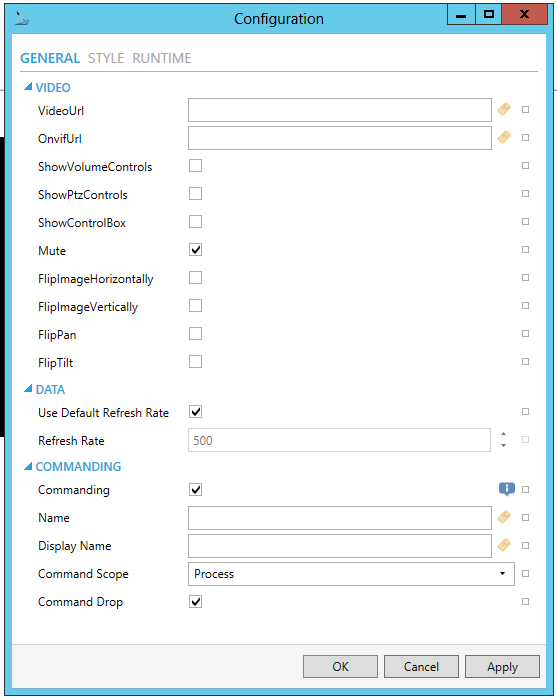
Task: Click the application icon in the title bar
Action: 21,19
